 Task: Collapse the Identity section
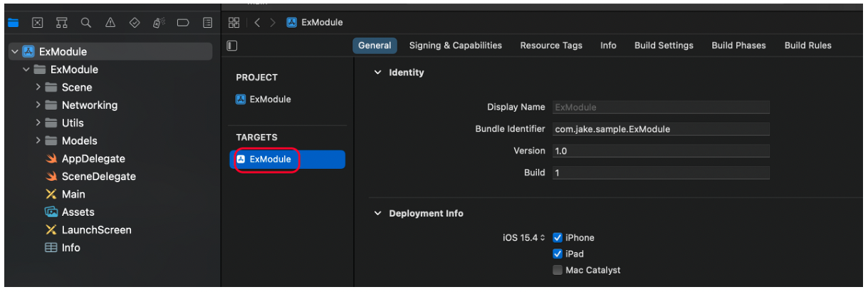(378, 73)
